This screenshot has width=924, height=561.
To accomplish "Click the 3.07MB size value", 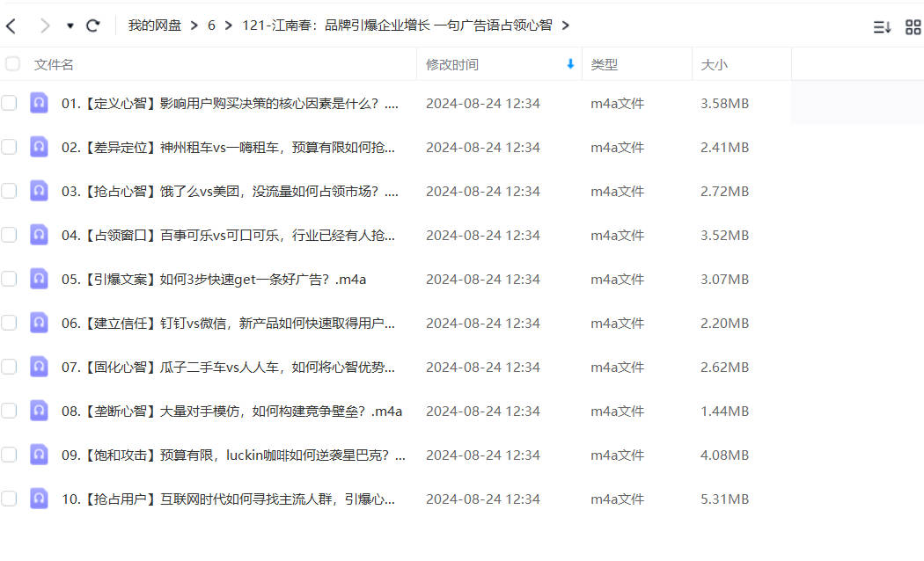I will click(x=724, y=279).
